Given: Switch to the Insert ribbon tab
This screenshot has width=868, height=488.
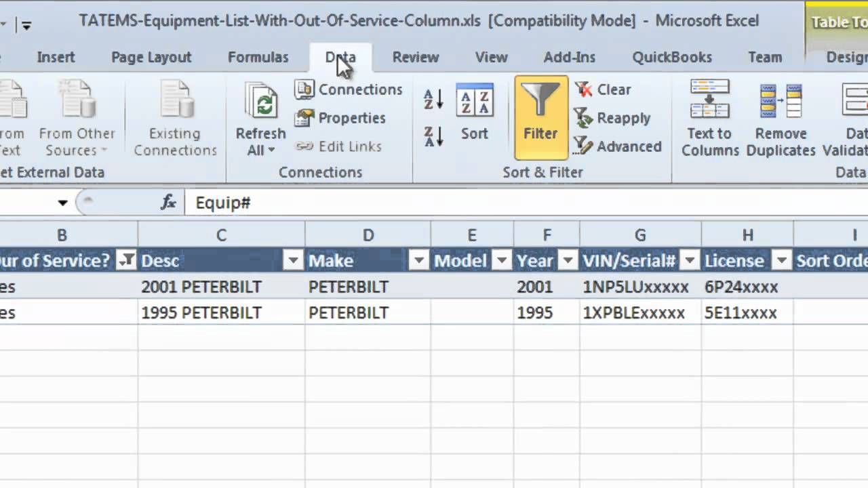Looking at the screenshot, I should click(56, 58).
